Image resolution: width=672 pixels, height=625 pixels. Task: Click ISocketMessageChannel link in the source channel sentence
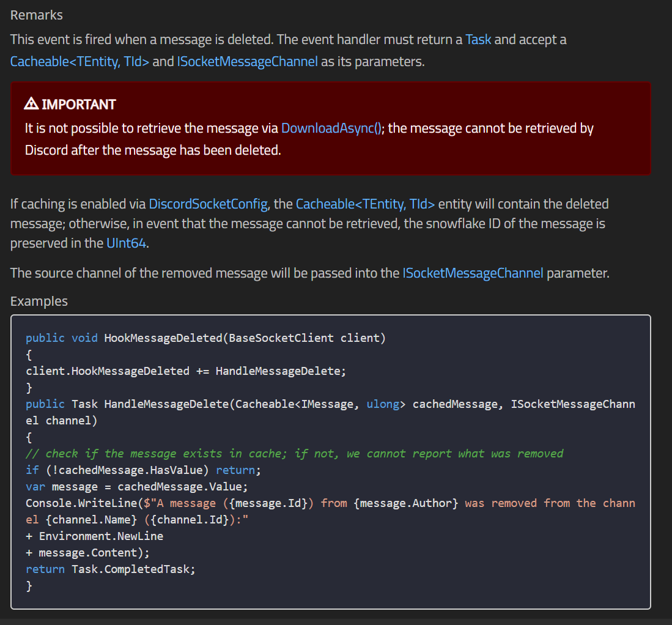473,273
